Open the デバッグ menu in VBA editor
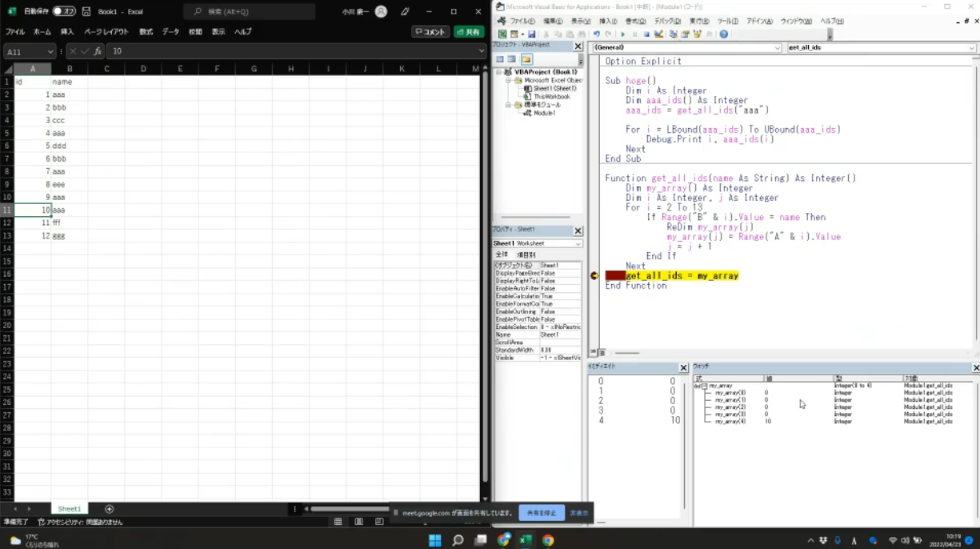The width and height of the screenshot is (980, 549). tap(667, 22)
